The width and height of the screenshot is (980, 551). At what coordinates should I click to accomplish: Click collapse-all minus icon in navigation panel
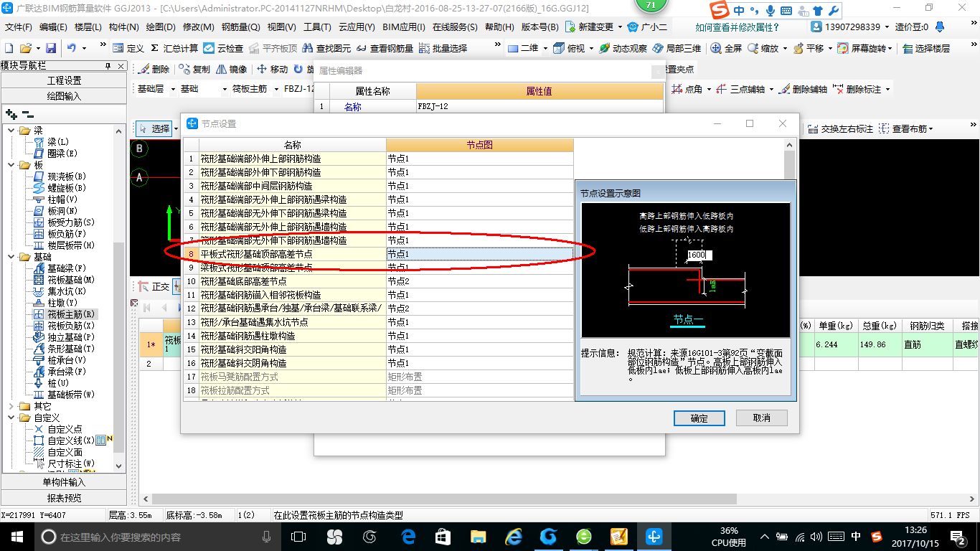pyautogui.click(x=28, y=114)
